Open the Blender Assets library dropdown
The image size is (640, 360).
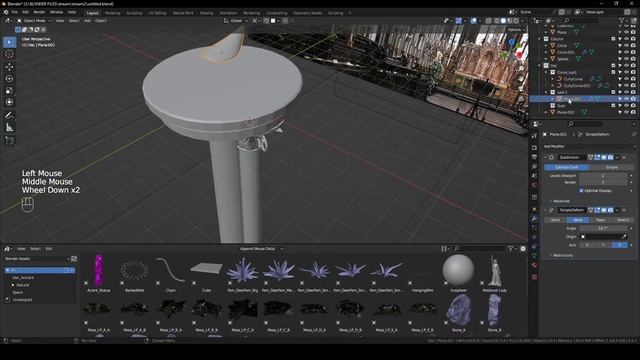coord(37,259)
